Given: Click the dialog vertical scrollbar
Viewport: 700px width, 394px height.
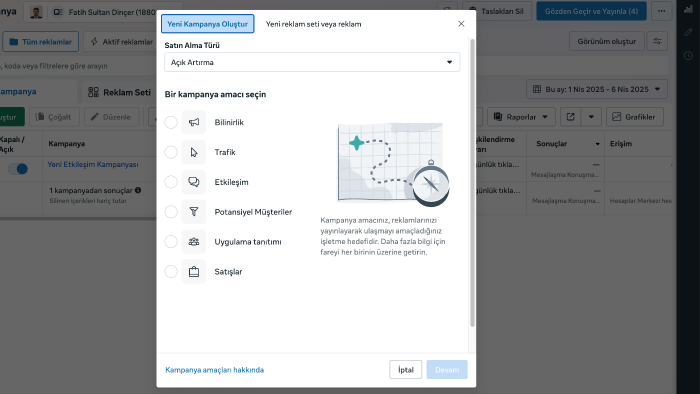Looking at the screenshot, I should click(x=472, y=183).
